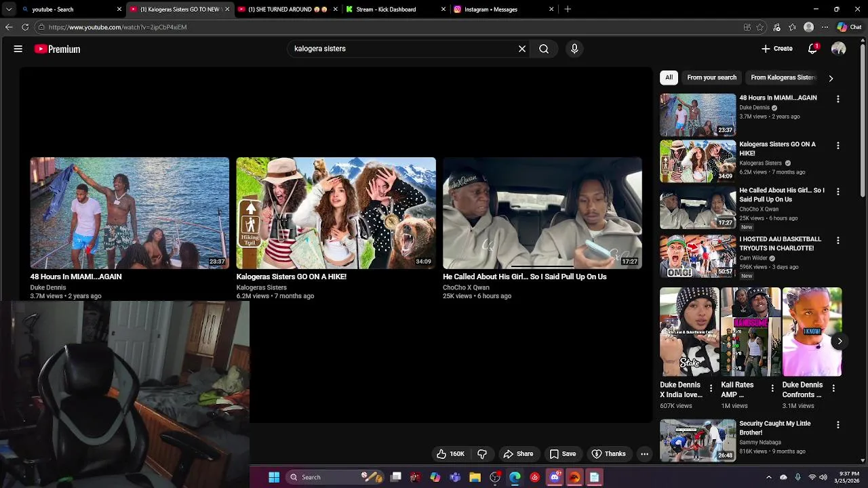Add the page to browser favorites with the star
The image size is (868, 488).
[x=760, y=27]
